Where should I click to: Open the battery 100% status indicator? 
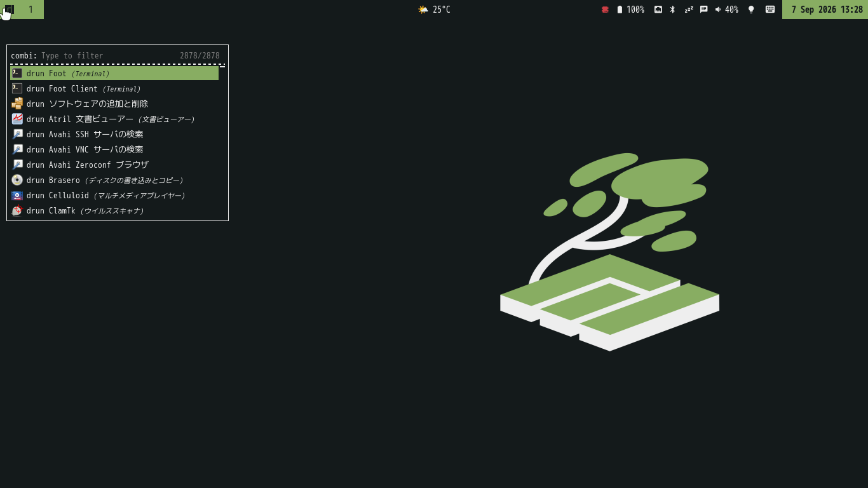(630, 10)
